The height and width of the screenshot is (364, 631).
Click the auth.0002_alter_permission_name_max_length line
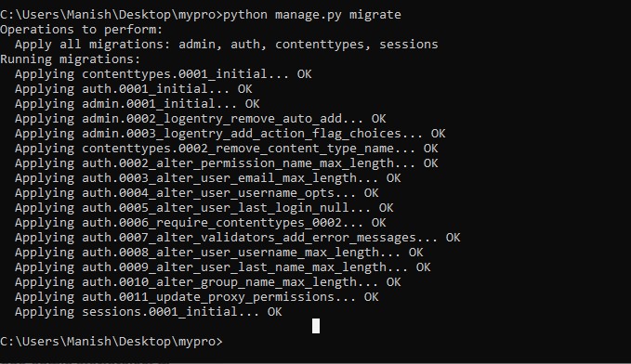pos(226,163)
